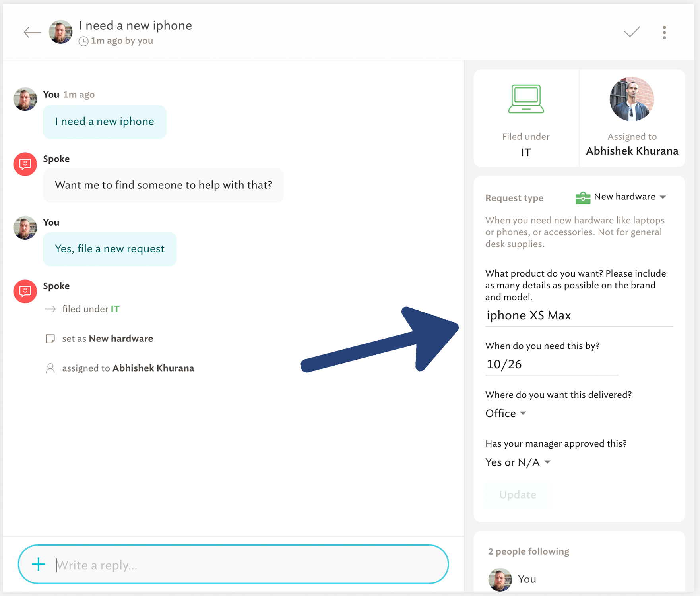Viewport: 700px width, 596px height.
Task: Click the ticket title 'I need a new iphone'
Action: (135, 25)
